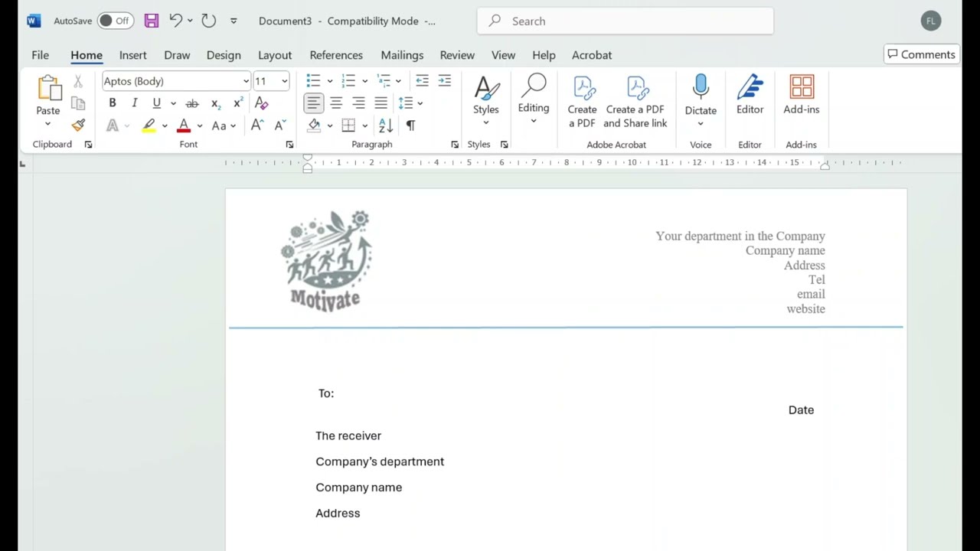Viewport: 980px width, 551px height.
Task: Open the Editor pen icon
Action: point(750,95)
